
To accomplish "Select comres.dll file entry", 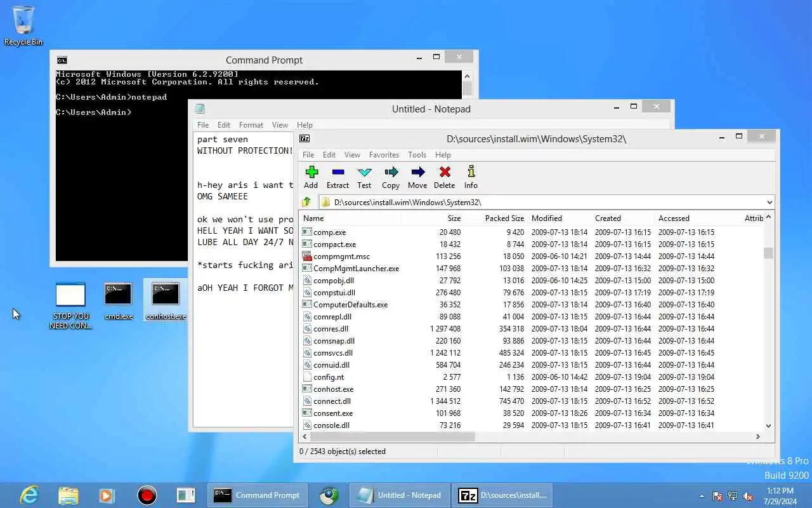I will (331, 329).
